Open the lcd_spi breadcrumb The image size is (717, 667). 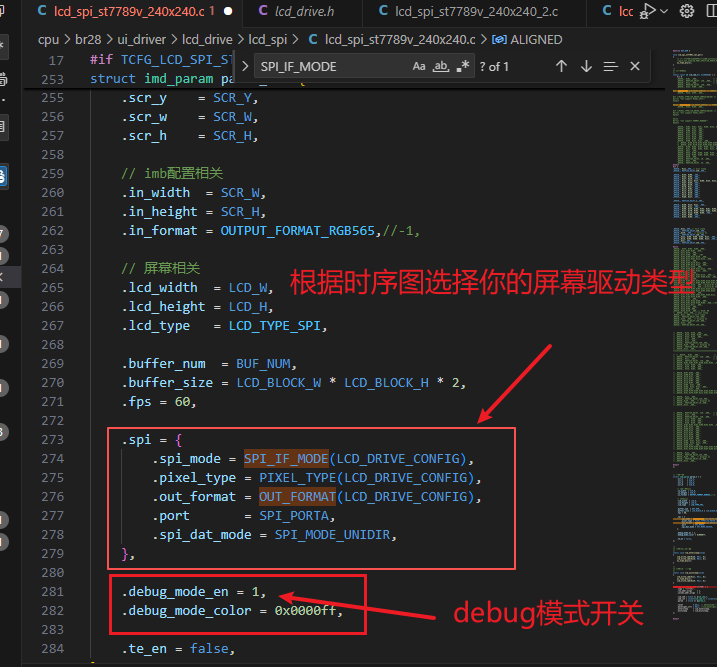tap(268, 40)
